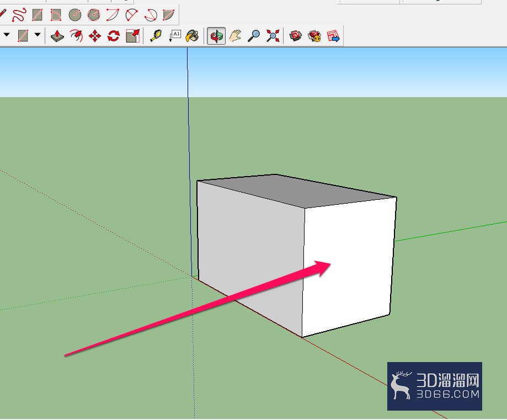The height and width of the screenshot is (420, 507).
Task: Select the Polygon tool
Action: pyautogui.click(x=94, y=15)
